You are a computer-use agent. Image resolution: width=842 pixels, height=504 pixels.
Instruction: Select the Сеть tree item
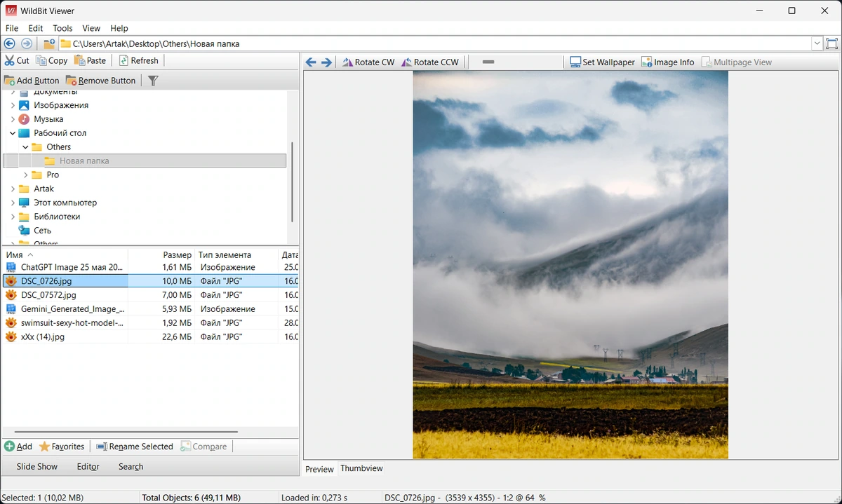click(42, 230)
